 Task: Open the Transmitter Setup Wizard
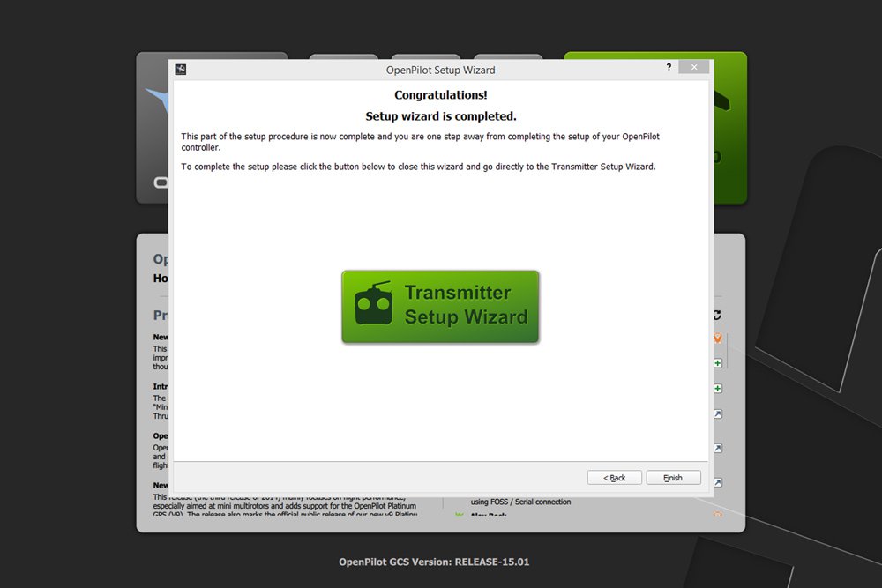pos(440,307)
